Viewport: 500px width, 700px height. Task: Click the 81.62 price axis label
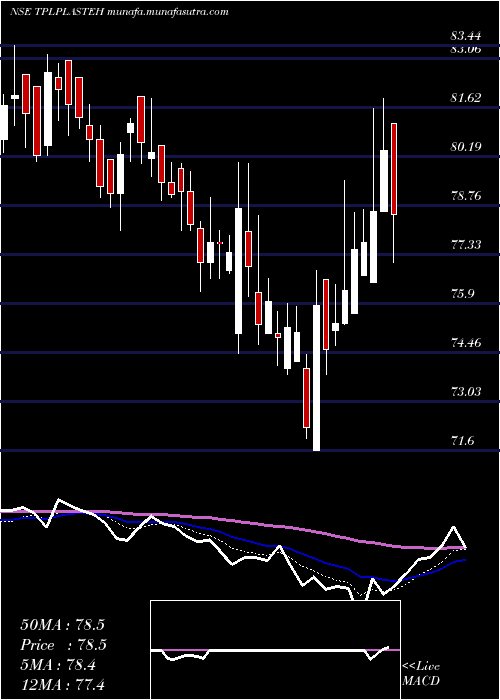[466, 97]
